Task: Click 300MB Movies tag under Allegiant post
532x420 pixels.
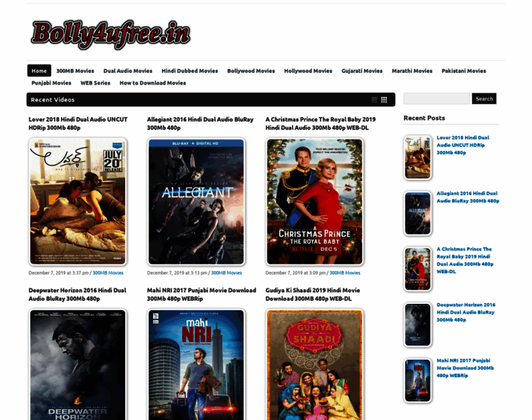Action: [226, 273]
